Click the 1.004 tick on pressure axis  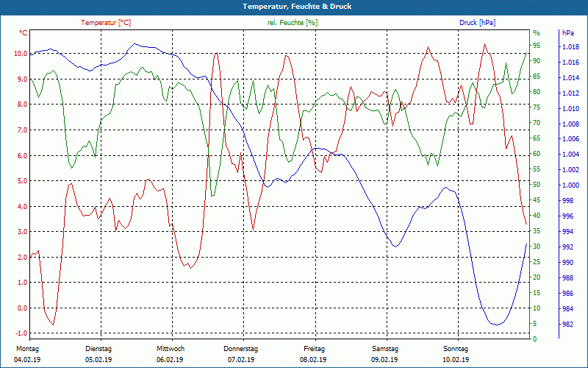pyautogui.click(x=571, y=155)
